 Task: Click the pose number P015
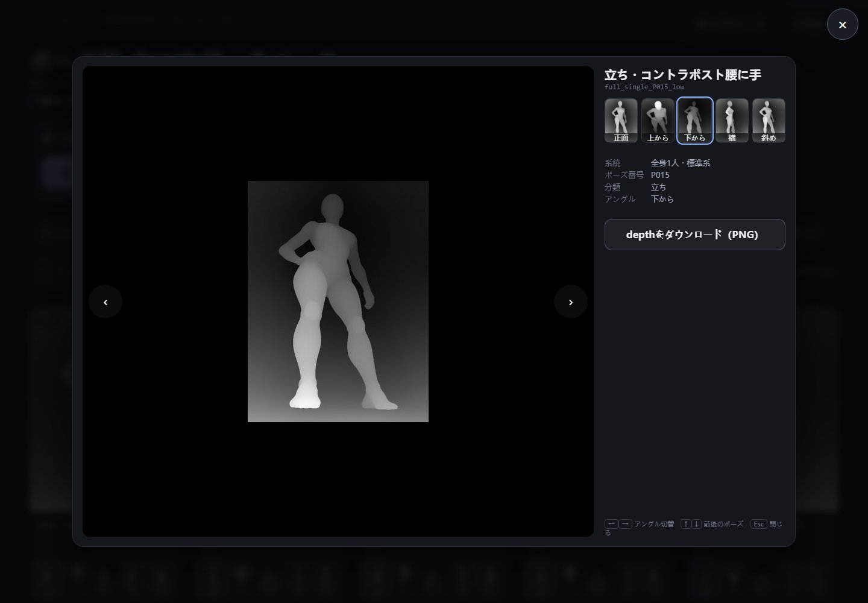click(660, 175)
